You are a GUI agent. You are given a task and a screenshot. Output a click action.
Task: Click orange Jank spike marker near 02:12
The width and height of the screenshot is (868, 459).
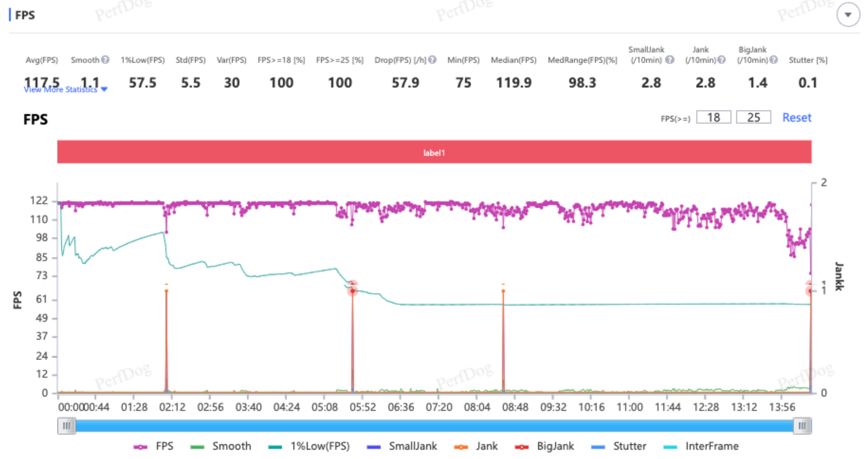point(166,291)
